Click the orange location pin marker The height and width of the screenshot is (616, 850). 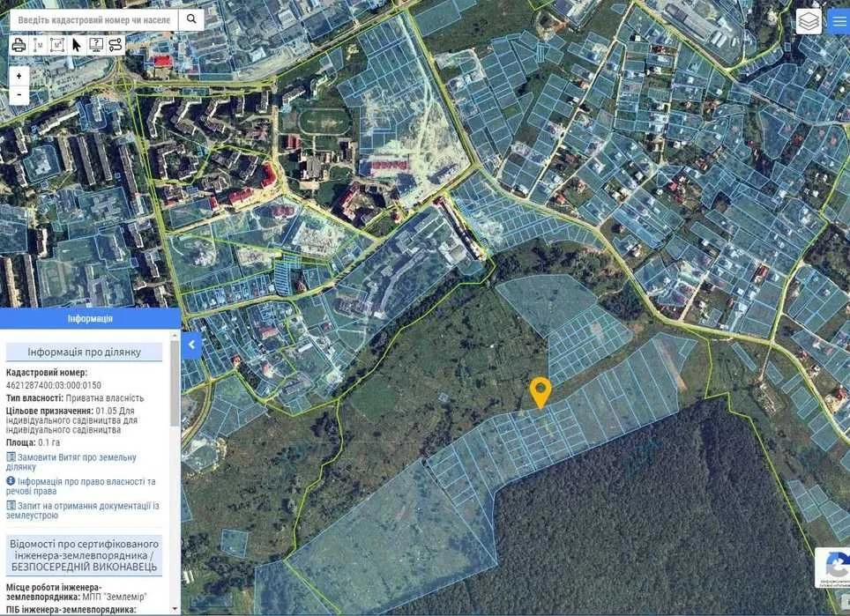(541, 392)
